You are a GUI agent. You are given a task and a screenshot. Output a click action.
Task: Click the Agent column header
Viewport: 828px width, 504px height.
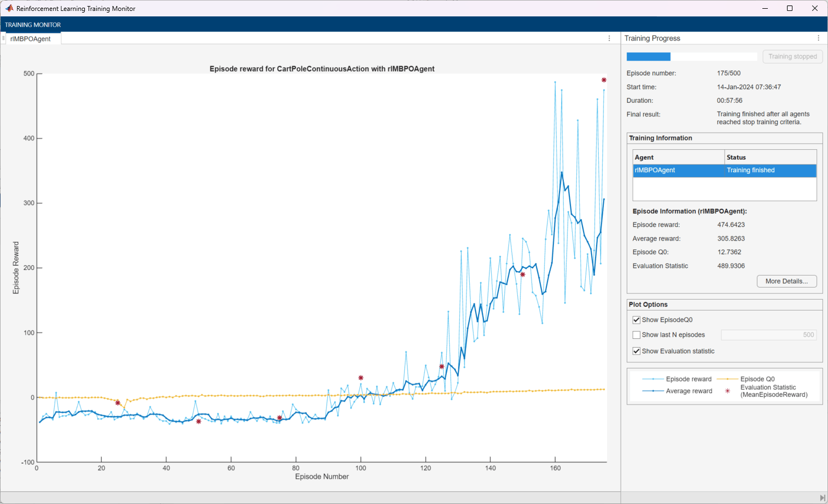pyautogui.click(x=679, y=157)
